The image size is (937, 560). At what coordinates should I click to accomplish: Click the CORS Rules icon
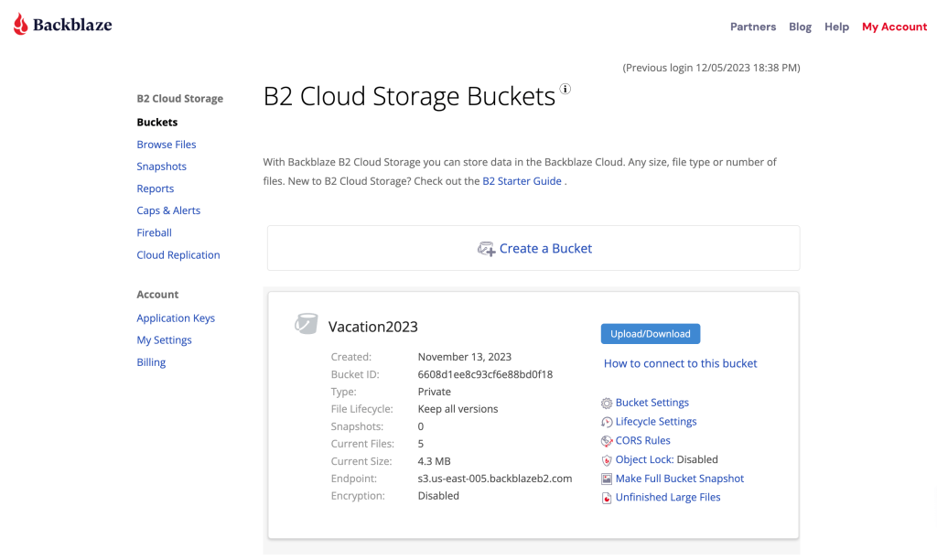607,441
